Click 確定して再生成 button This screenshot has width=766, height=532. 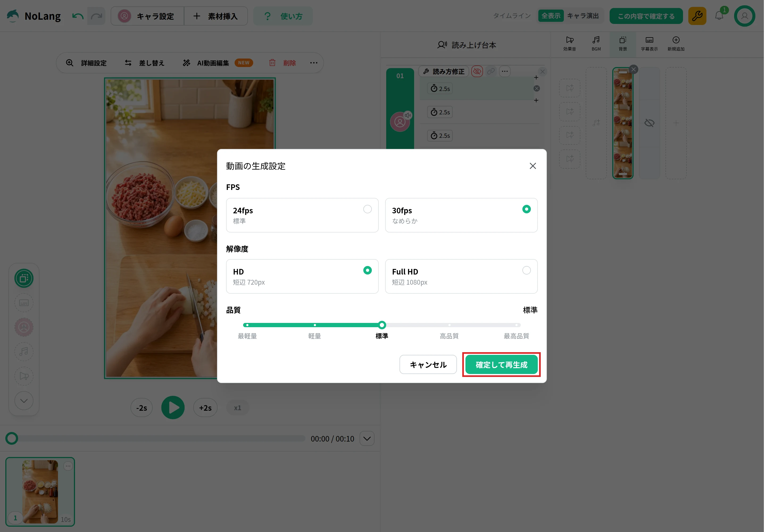[x=501, y=365]
